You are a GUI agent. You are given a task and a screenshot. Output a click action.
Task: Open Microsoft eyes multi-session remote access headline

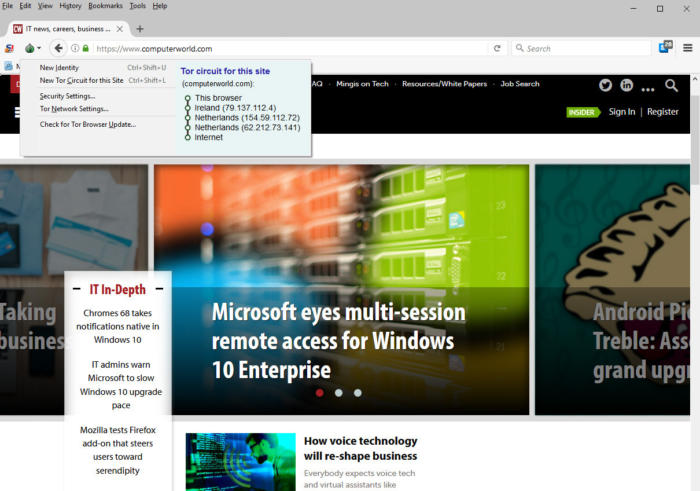(338, 341)
